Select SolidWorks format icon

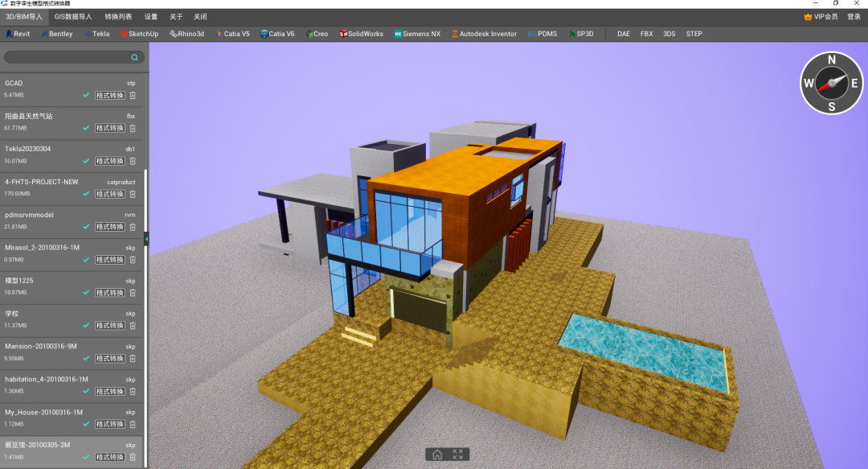click(x=361, y=34)
